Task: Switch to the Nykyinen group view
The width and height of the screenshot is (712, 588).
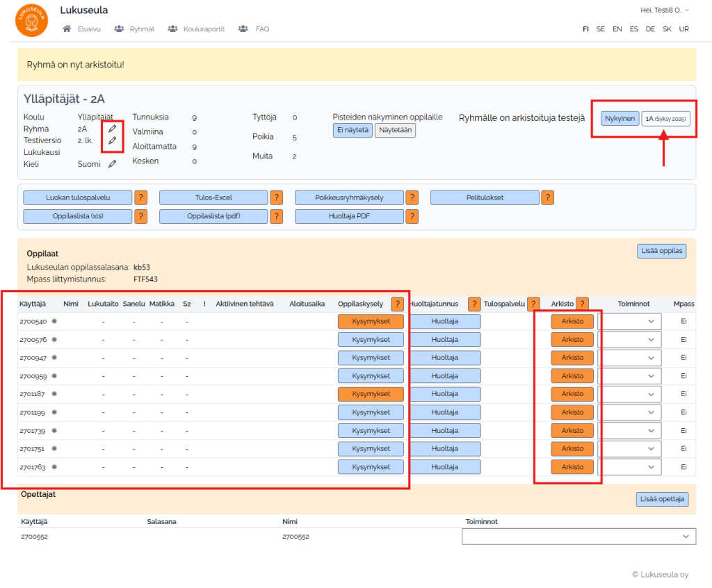Action: (620, 119)
